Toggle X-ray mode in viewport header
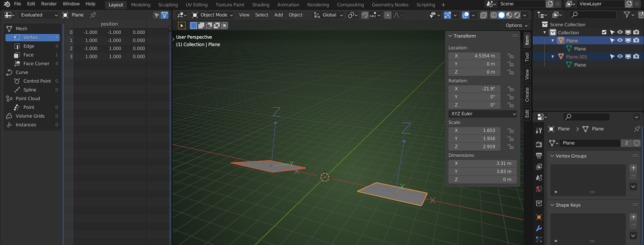This screenshot has width=644, height=245. [x=483, y=15]
